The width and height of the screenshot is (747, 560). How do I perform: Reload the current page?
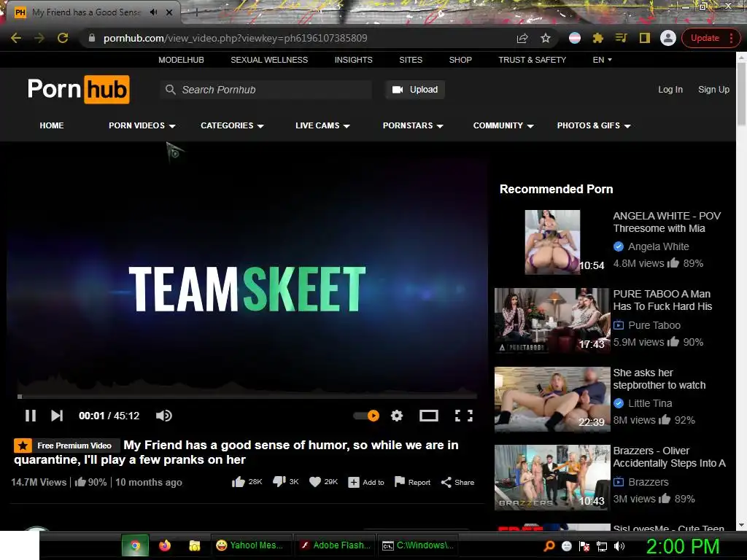pyautogui.click(x=63, y=38)
